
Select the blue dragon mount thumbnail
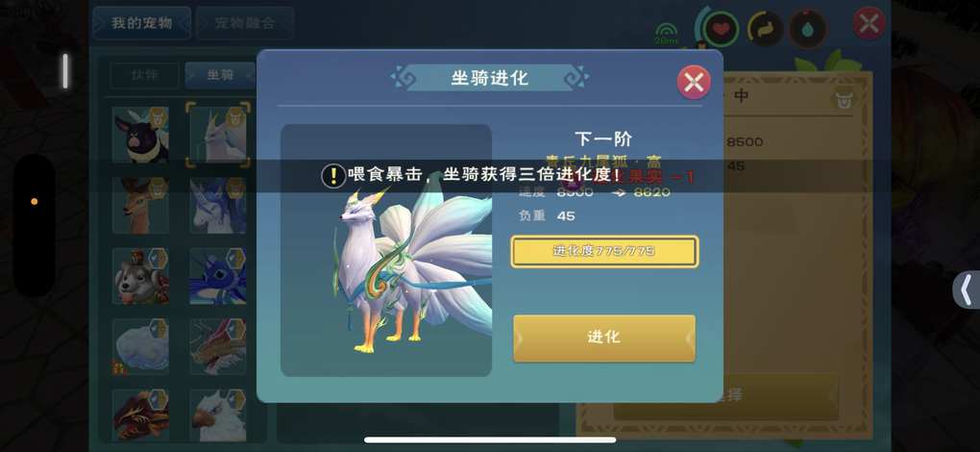point(217,276)
